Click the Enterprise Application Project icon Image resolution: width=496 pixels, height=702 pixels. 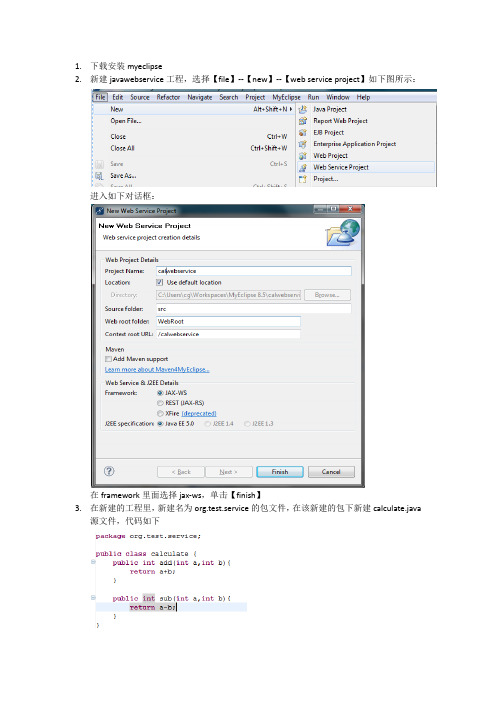[x=303, y=144]
